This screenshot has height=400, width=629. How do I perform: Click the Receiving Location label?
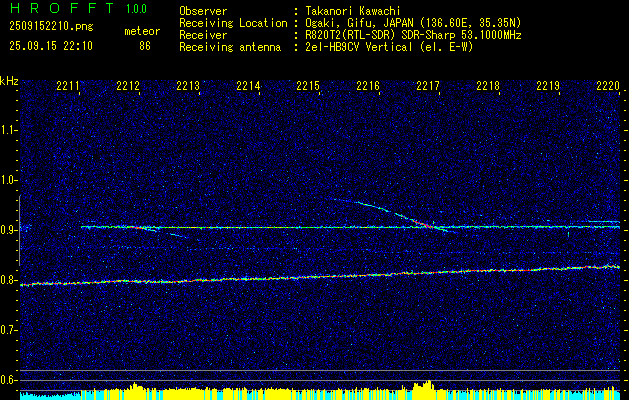pyautogui.click(x=233, y=23)
